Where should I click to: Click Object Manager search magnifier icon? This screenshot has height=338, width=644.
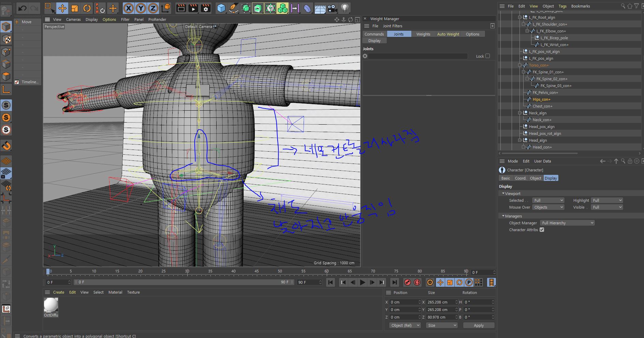tap(623, 6)
